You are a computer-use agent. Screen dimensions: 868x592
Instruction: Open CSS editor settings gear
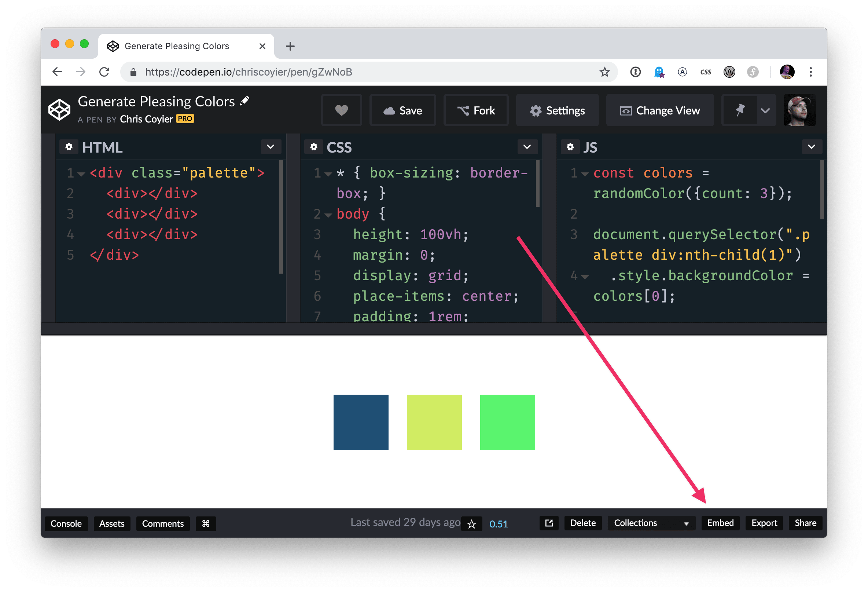point(314,147)
